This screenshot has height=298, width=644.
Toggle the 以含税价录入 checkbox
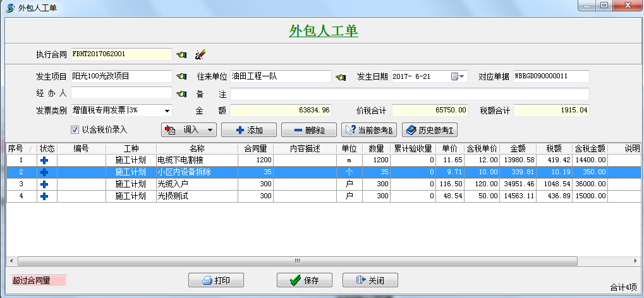[x=75, y=130]
